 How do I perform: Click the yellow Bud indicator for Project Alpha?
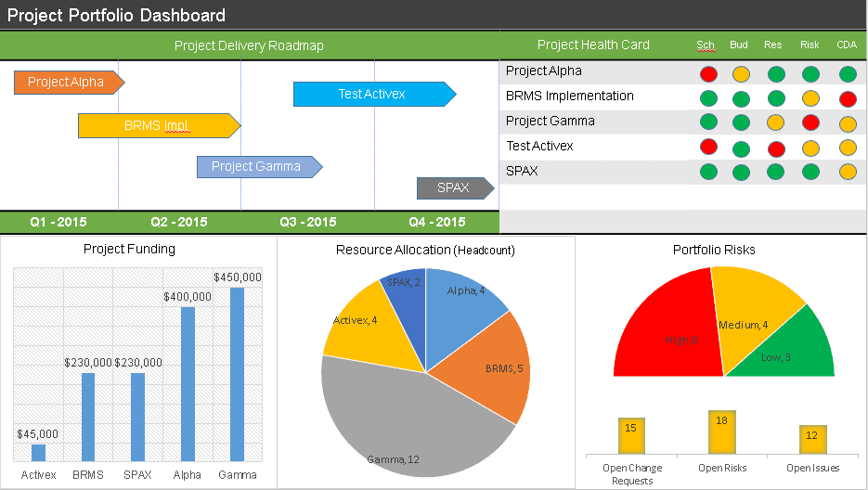tap(741, 74)
